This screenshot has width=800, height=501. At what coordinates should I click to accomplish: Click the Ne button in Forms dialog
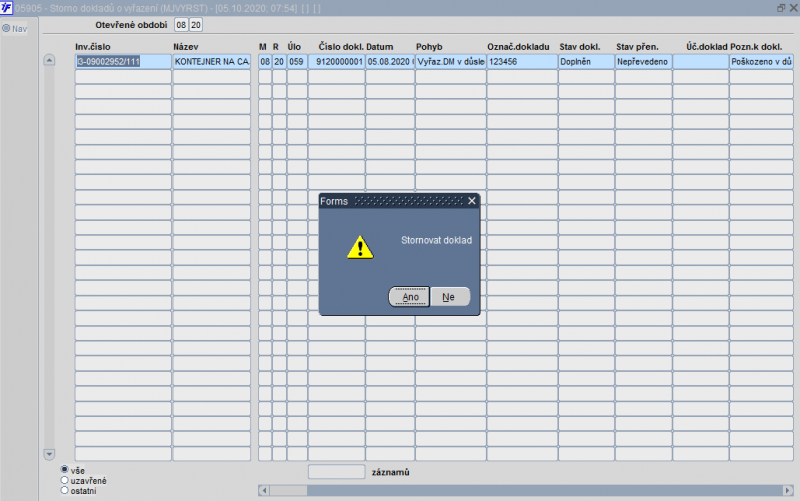(x=449, y=297)
